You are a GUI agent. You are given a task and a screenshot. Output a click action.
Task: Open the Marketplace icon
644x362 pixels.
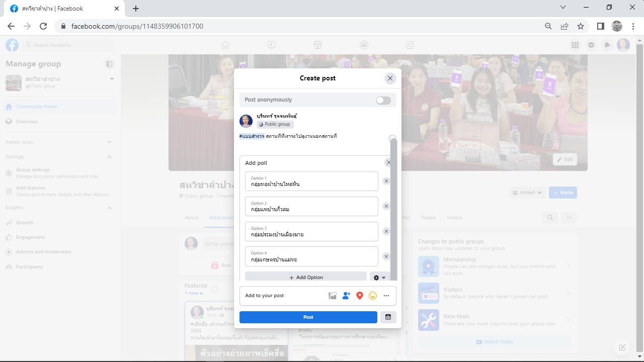[x=317, y=45]
